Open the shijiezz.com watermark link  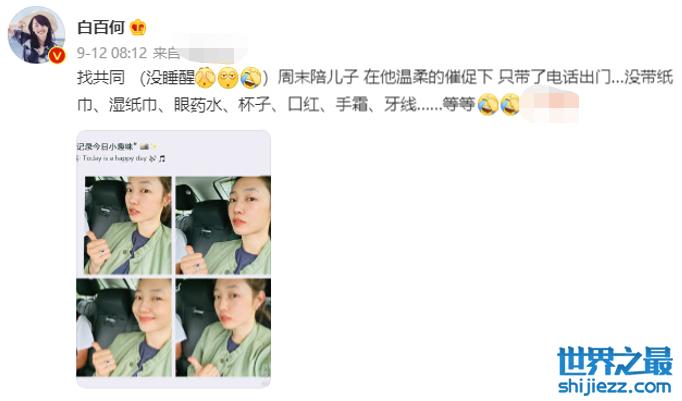(x=615, y=385)
